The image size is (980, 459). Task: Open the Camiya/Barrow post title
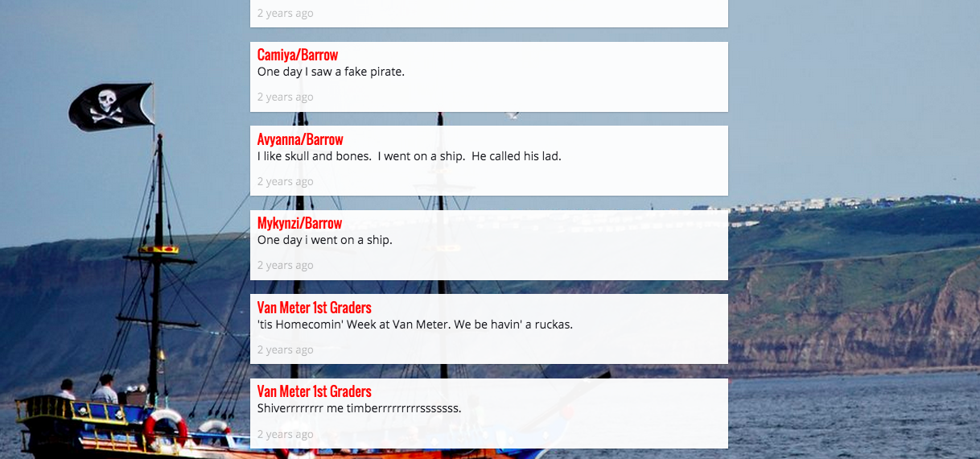click(x=298, y=55)
